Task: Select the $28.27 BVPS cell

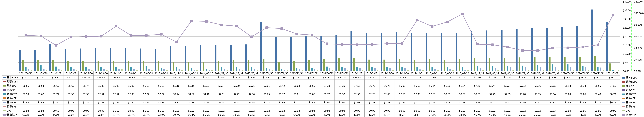Action: coord(613,77)
